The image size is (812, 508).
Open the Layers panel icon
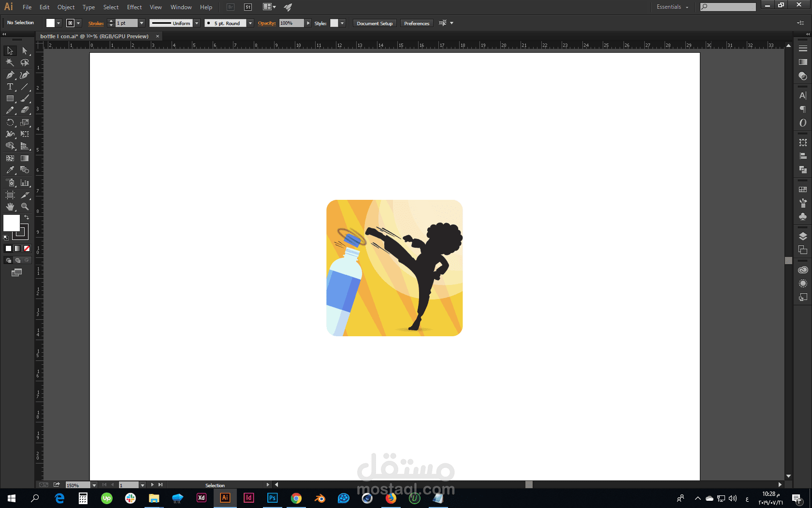tap(803, 236)
